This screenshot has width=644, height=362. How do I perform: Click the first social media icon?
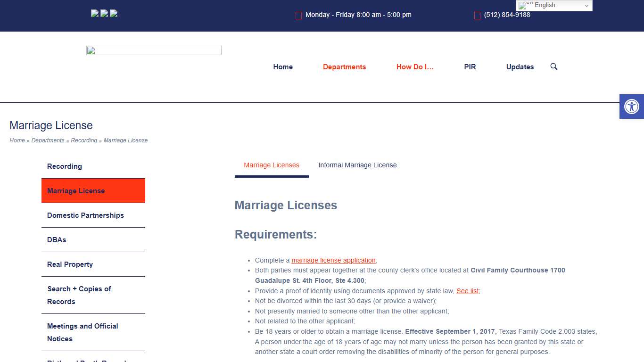[95, 13]
